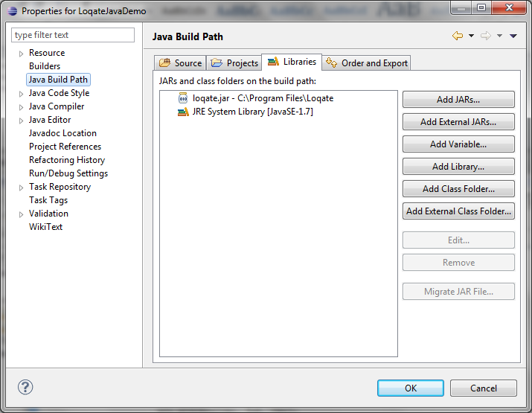
Task: Dismiss dialog with Cancel button
Action: tap(484, 388)
